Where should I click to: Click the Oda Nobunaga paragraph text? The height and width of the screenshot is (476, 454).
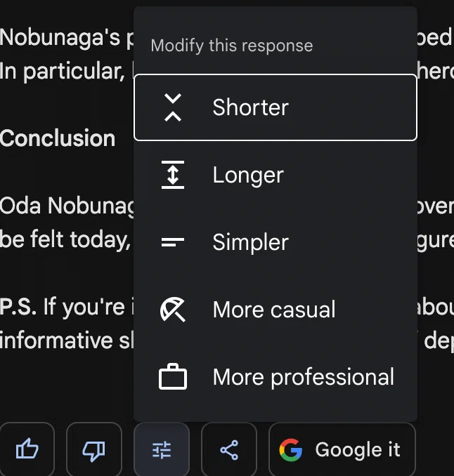click(x=67, y=223)
